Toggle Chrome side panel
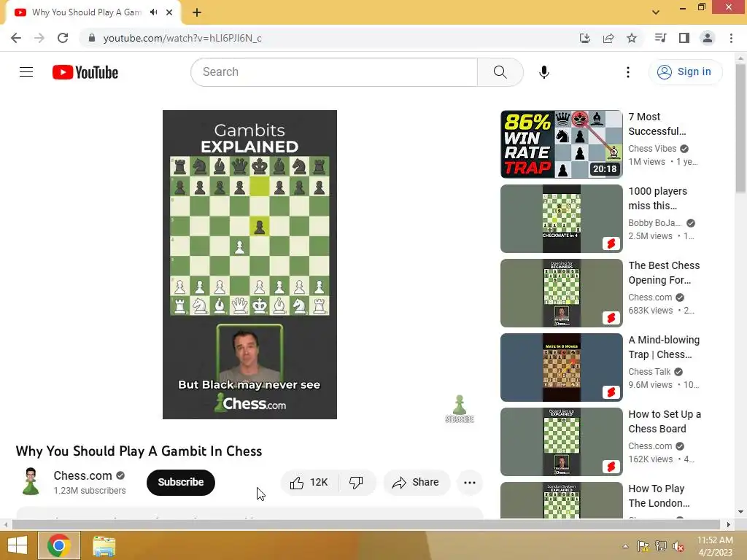 click(684, 38)
